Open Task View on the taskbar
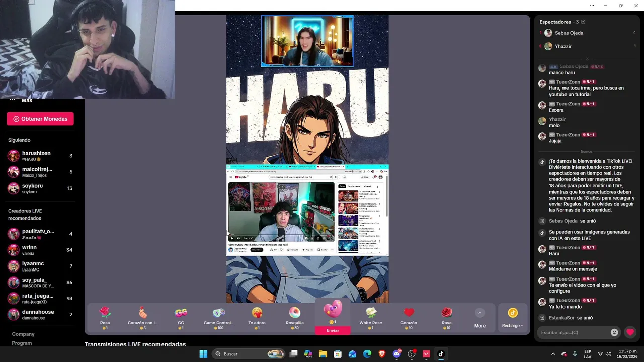 (294, 354)
